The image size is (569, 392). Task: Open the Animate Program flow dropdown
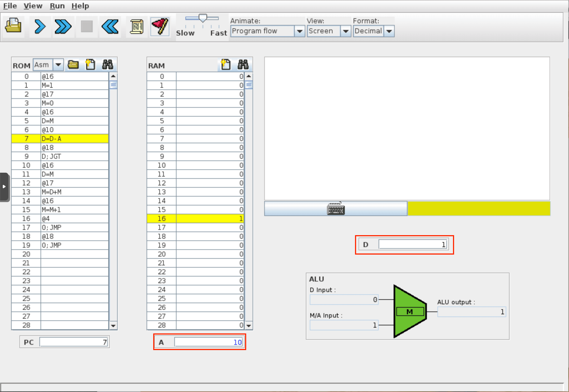pos(299,31)
